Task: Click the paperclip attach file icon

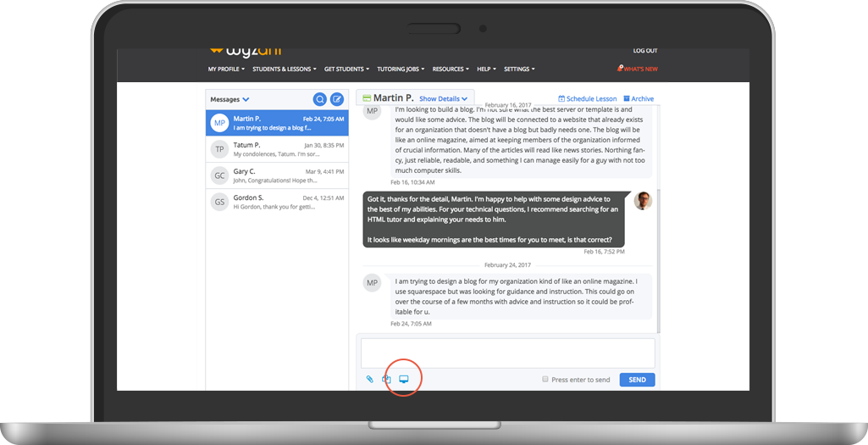Action: coord(370,380)
